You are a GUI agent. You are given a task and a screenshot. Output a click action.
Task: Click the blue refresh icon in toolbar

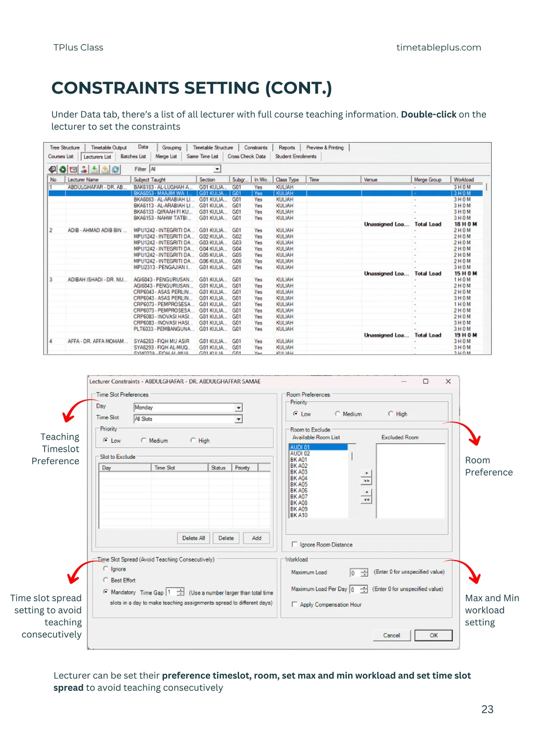tap(115, 169)
